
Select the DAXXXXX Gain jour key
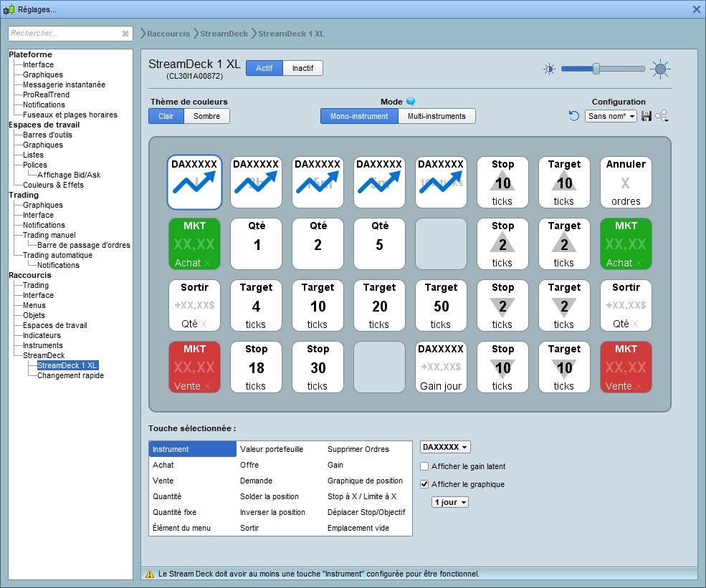click(442, 367)
